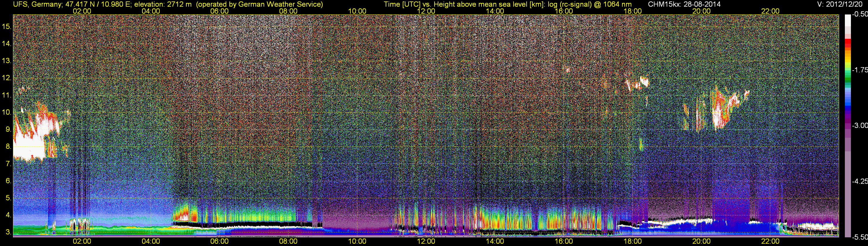Viewport: 868px width, 246px height.
Task: Click the 14:00 label on the lower time axis
Action: [x=495, y=241]
